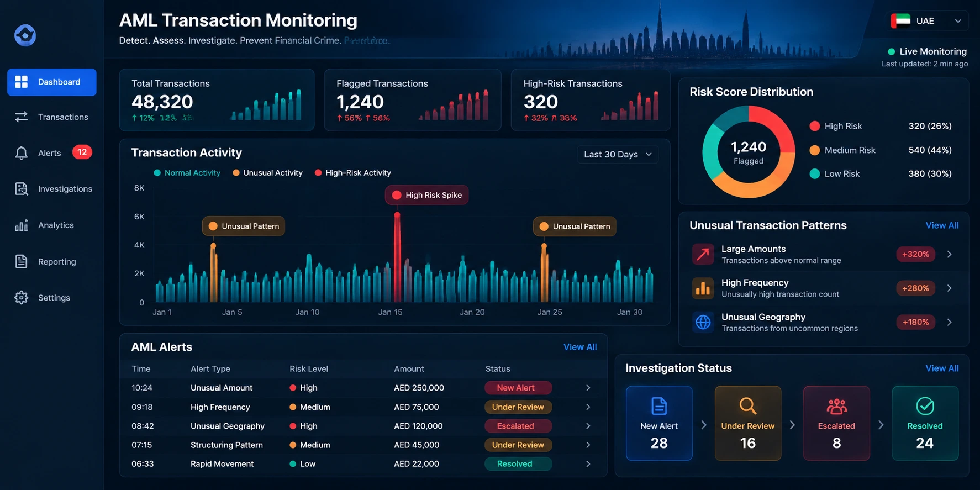This screenshot has height=490, width=980.
Task: Open the Reporting menu item
Action: (x=52, y=261)
